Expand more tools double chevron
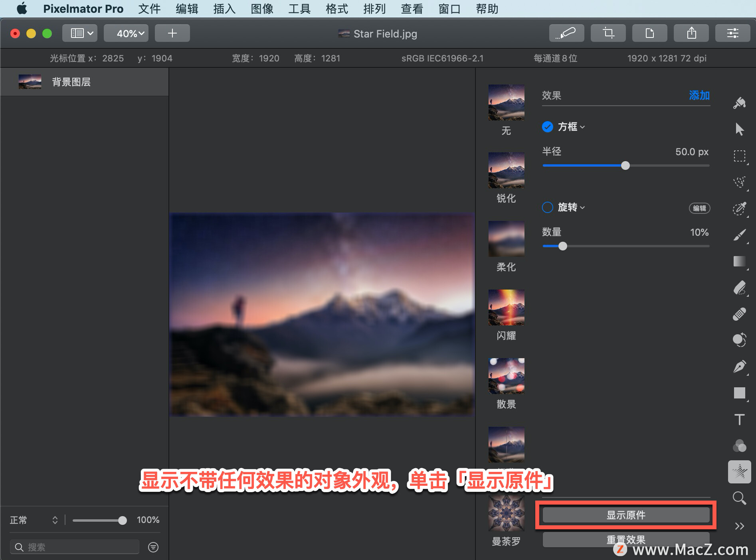Image resolution: width=756 pixels, height=560 pixels. click(740, 526)
